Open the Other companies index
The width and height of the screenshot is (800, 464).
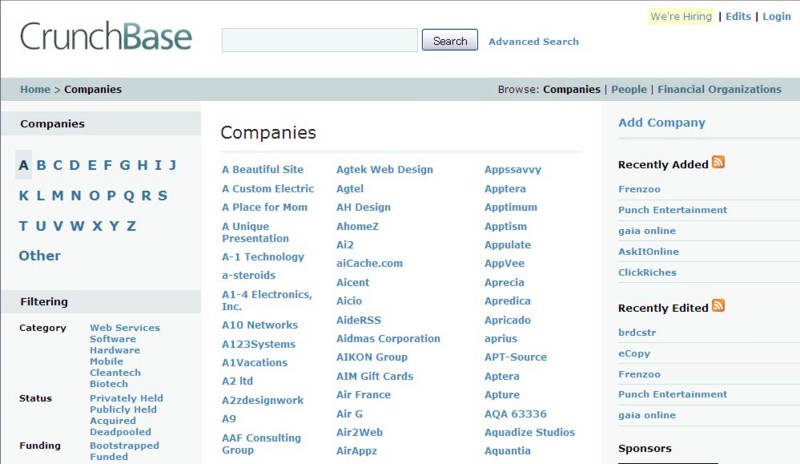pos(40,256)
